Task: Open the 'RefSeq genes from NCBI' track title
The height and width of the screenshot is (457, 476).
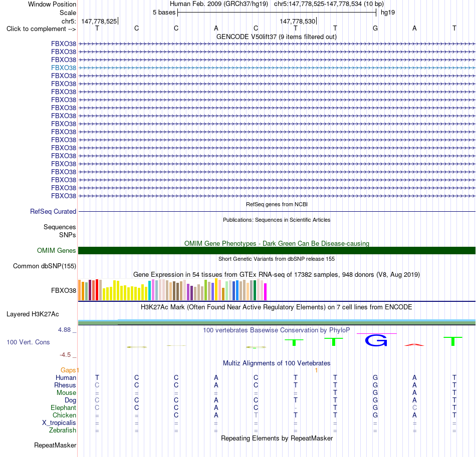Action: [277, 204]
